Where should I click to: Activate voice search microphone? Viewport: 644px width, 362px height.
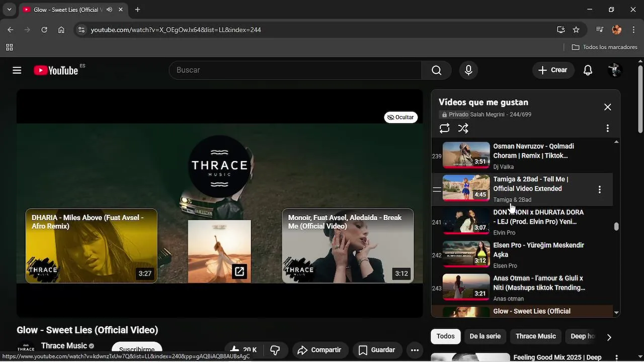(468, 70)
